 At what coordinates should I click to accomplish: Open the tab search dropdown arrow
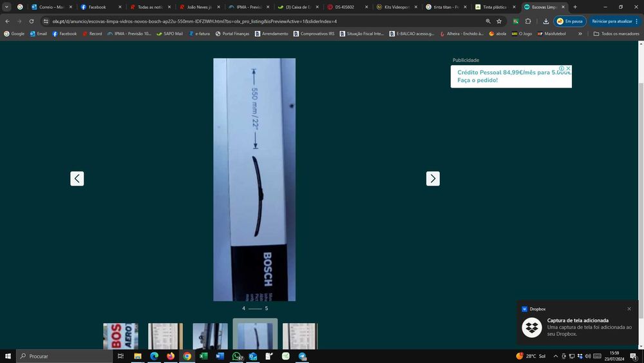click(x=6, y=7)
